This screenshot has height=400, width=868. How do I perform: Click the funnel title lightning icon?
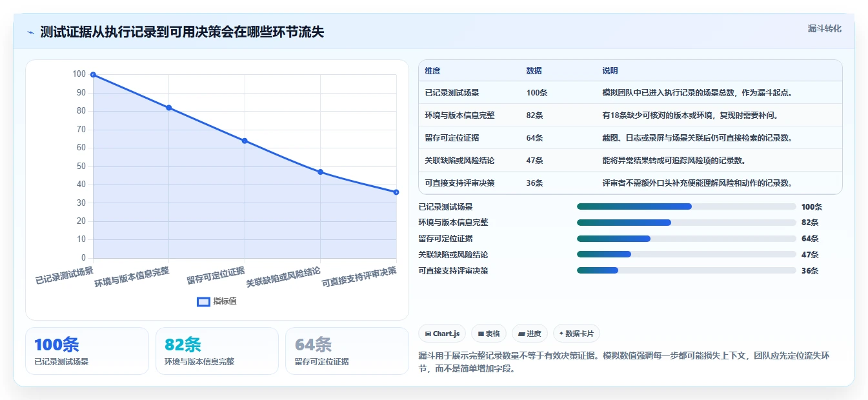pos(30,32)
